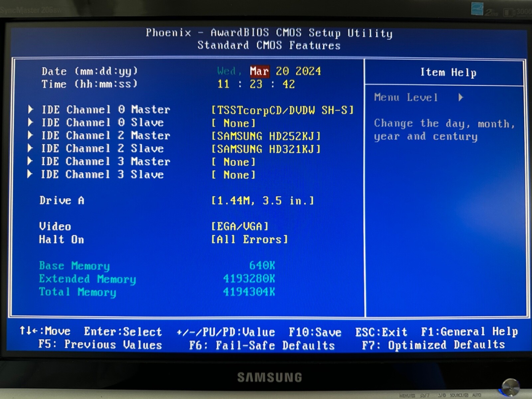Viewport: 532px width, 399px height.
Task: Expand IDE Channel 2 Slave arrow
Action: point(31,148)
